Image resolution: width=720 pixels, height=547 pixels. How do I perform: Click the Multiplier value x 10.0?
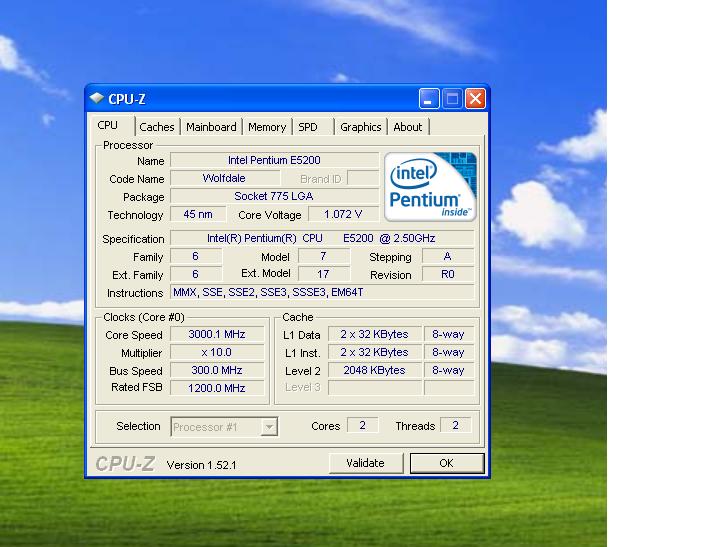click(x=217, y=352)
